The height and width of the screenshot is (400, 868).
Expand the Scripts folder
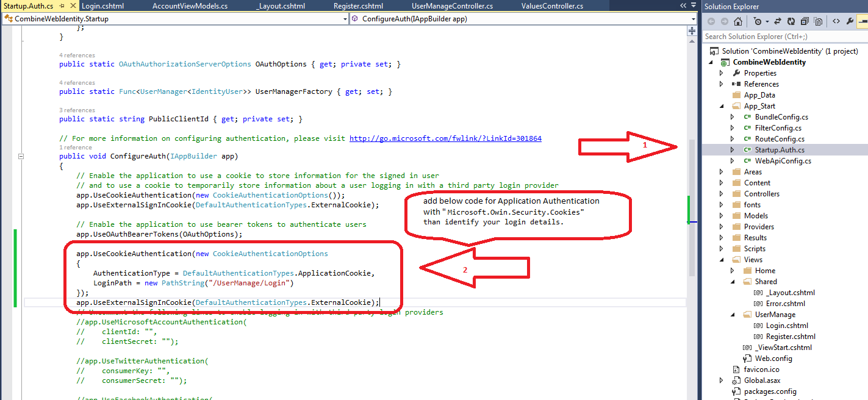coord(722,249)
